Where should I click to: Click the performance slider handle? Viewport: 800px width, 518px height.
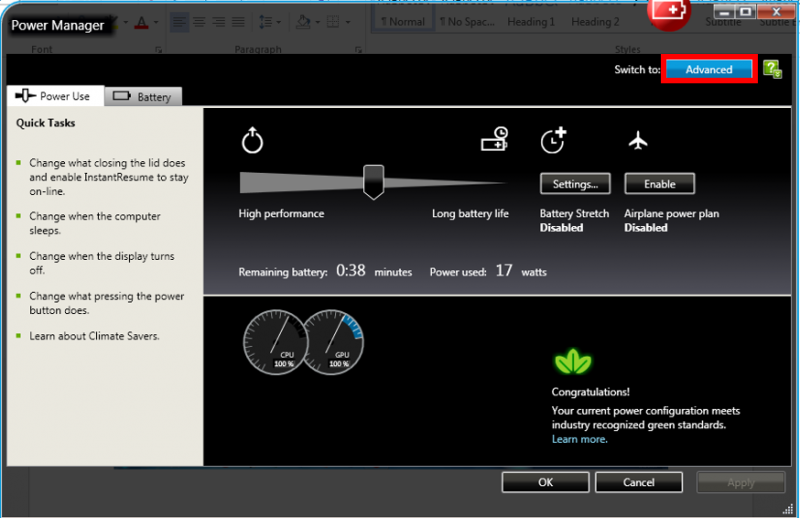(x=373, y=182)
